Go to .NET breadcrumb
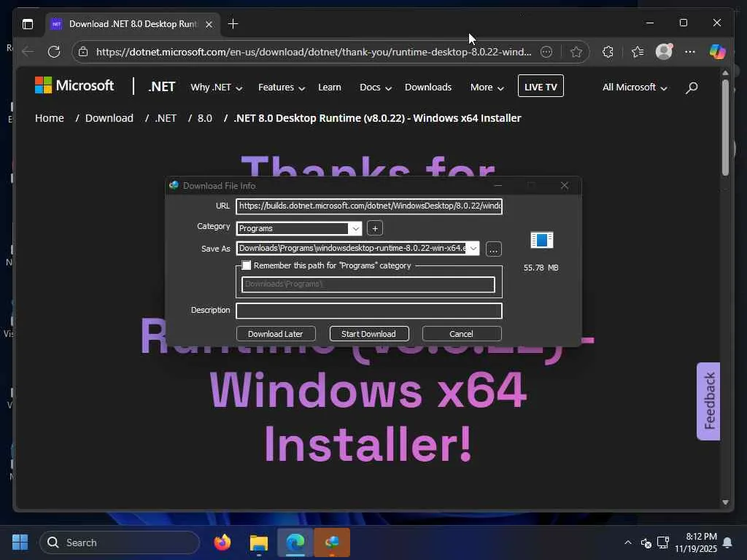The image size is (747, 560). [166, 118]
